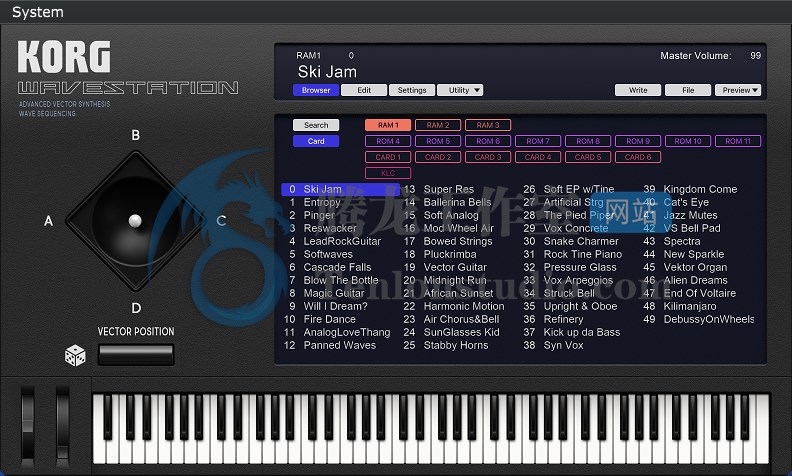Click the File button

point(688,90)
